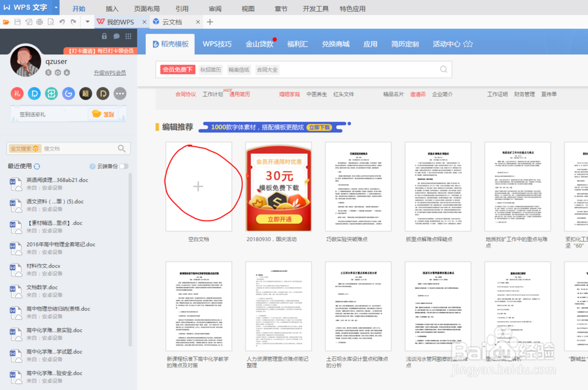Select the WPS技巧 tab

click(x=217, y=44)
